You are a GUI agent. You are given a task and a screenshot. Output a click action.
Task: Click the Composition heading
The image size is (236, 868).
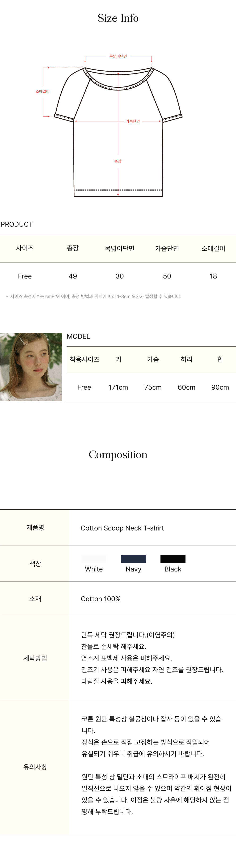[118, 455]
